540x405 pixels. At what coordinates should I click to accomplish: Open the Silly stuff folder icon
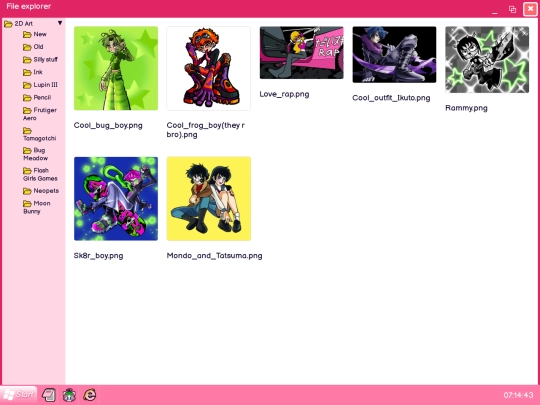tap(27, 60)
